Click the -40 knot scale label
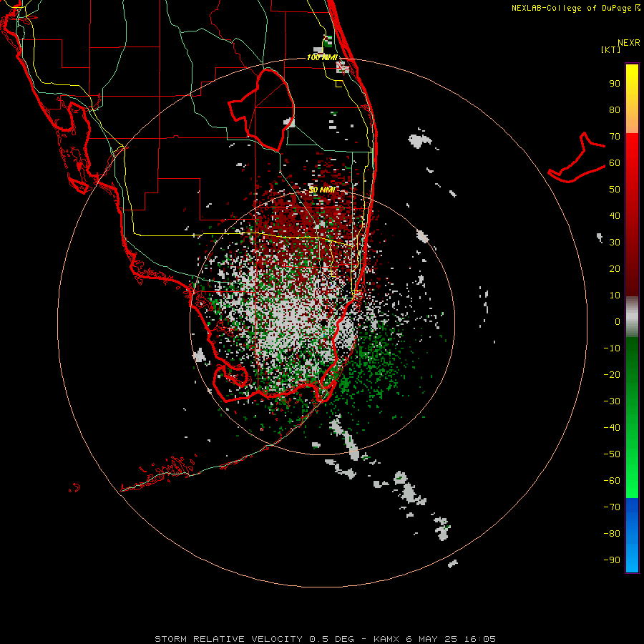Screen dimensions: 644x644 click(x=612, y=428)
